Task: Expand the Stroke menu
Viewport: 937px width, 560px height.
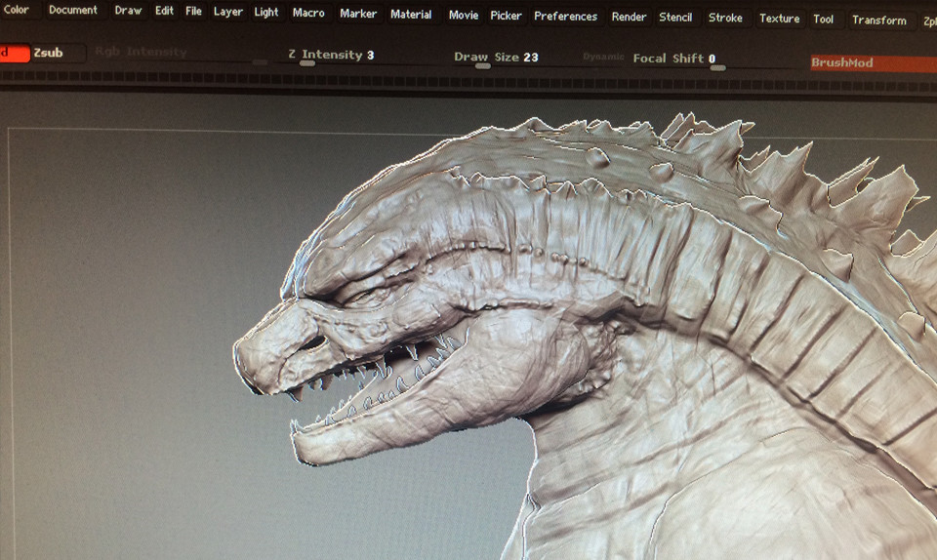Action: pyautogui.click(x=725, y=18)
